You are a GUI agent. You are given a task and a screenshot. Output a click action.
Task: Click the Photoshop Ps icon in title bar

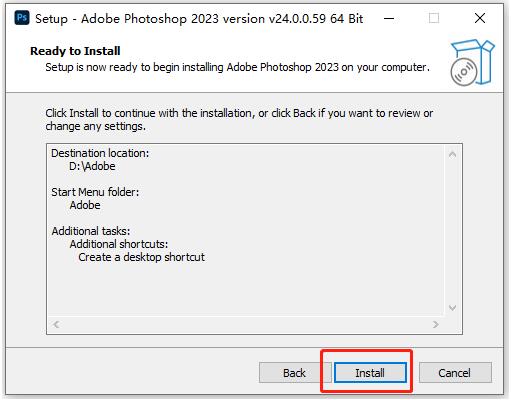coord(22,18)
